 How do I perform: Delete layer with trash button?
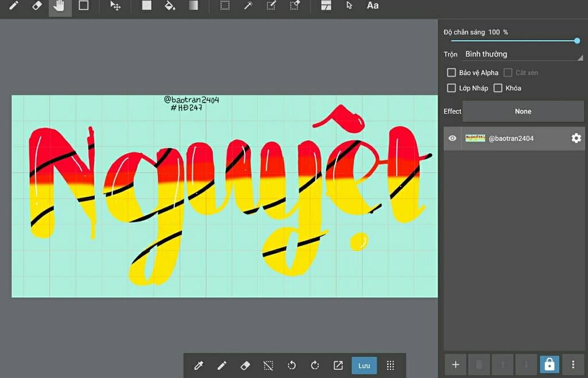[x=479, y=364]
